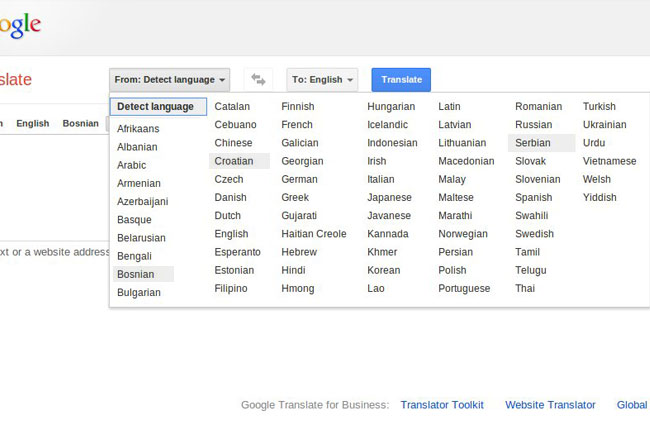Viewport: 650px width, 428px height.
Task: Pick Bosnian from the dropdown list
Action: 136,274
